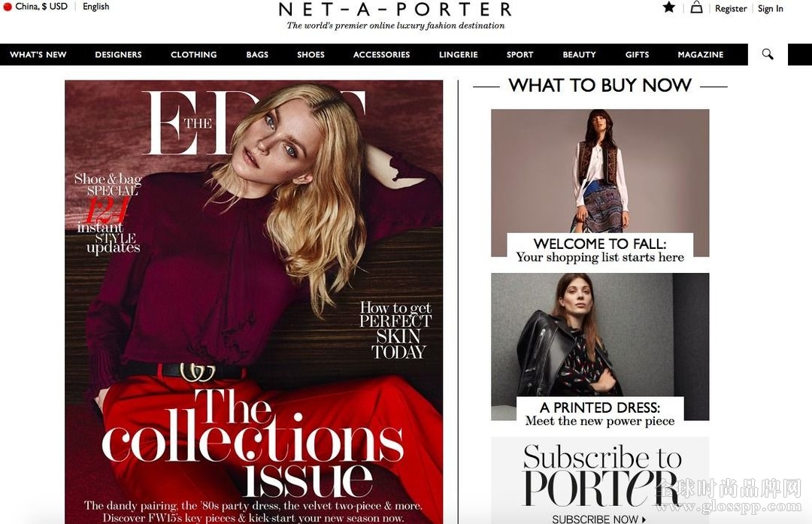Viewport: 812px width, 524px height.
Task: Click the search magnifier icon
Action: (x=768, y=54)
